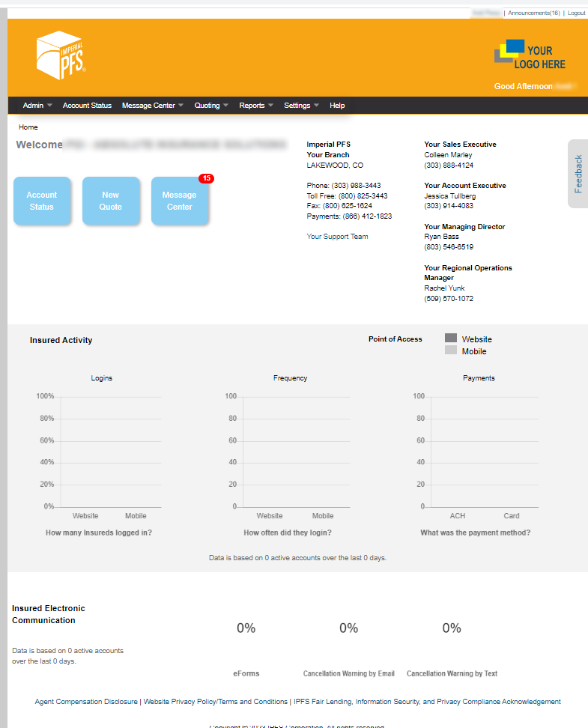The width and height of the screenshot is (588, 728).
Task: Click the Account Status tile button
Action: pyautogui.click(x=42, y=201)
